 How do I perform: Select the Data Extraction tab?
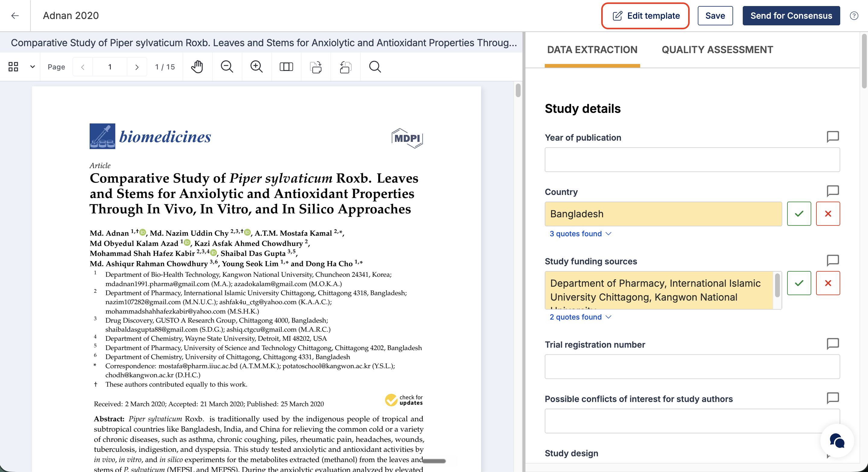[x=592, y=49]
